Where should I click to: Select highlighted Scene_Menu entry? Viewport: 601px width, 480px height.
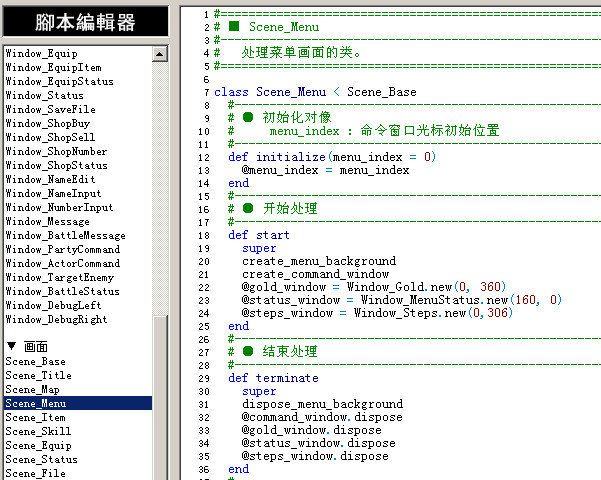tap(78, 403)
